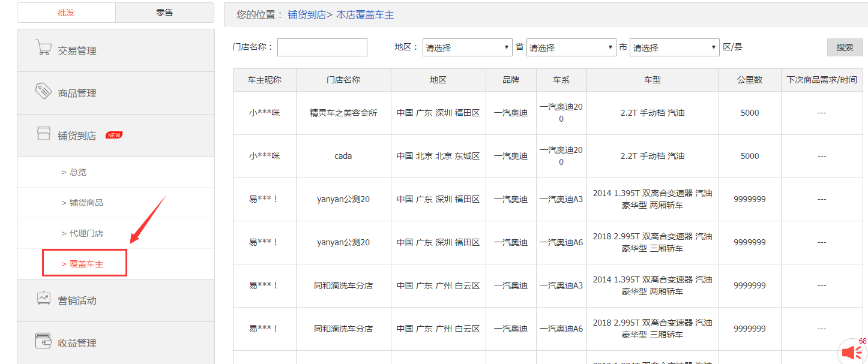Select the highlighted 覆盖车主 sidebar entry
The height and width of the screenshot is (364, 868).
(x=84, y=263)
